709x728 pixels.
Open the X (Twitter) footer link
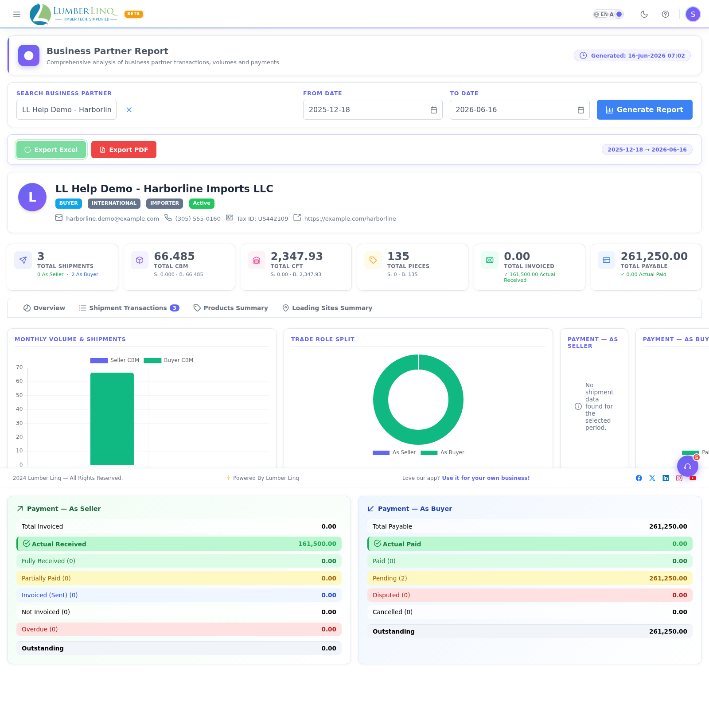[x=652, y=478]
